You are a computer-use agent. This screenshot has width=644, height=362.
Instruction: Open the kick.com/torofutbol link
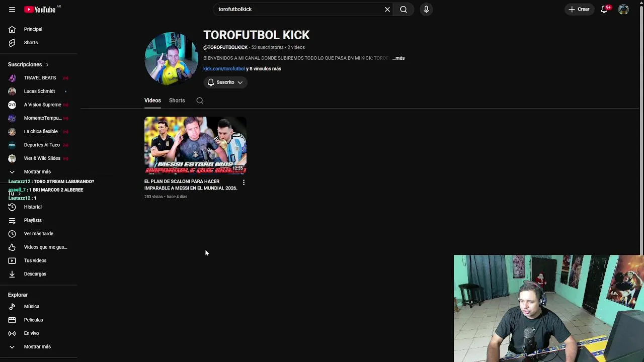point(224,69)
